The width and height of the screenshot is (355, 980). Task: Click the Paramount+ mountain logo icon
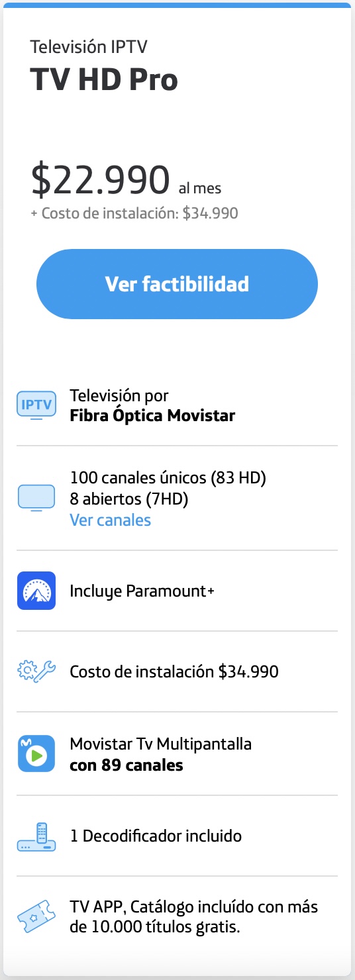coord(36,591)
